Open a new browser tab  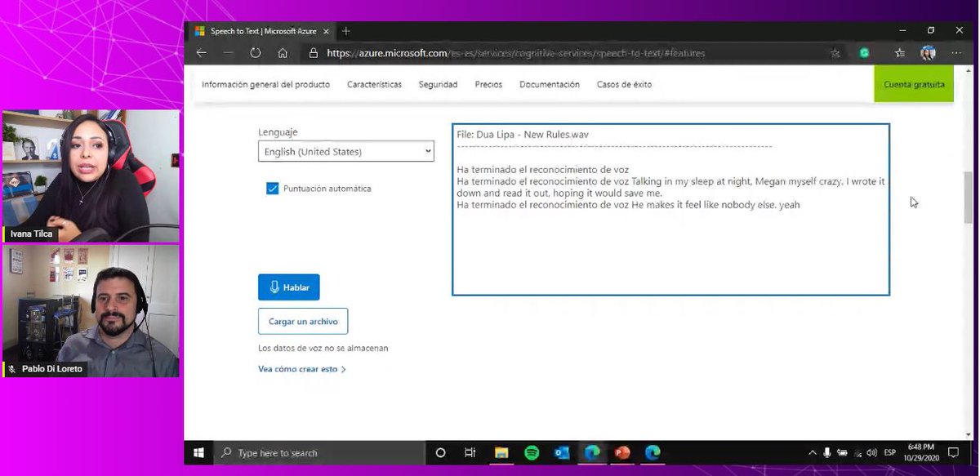(x=346, y=31)
